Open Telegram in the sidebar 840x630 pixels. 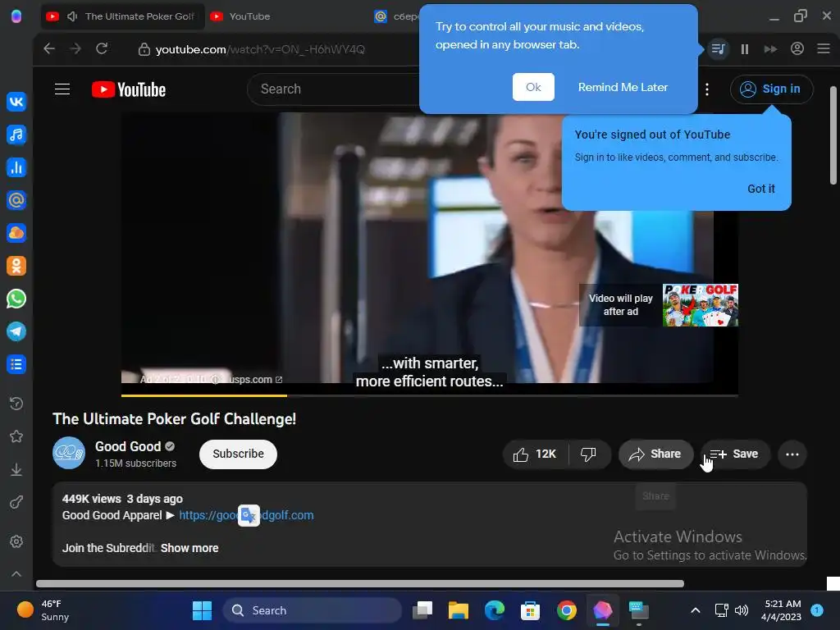coord(16,331)
